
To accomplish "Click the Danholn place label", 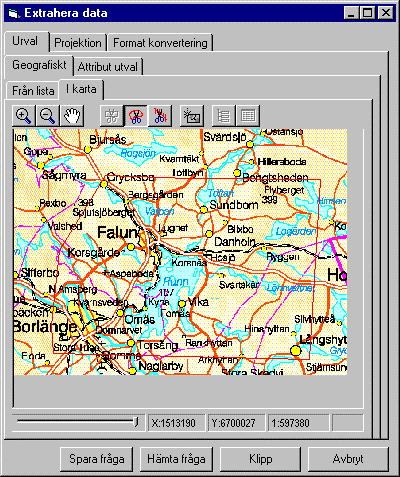I will coord(235,242).
